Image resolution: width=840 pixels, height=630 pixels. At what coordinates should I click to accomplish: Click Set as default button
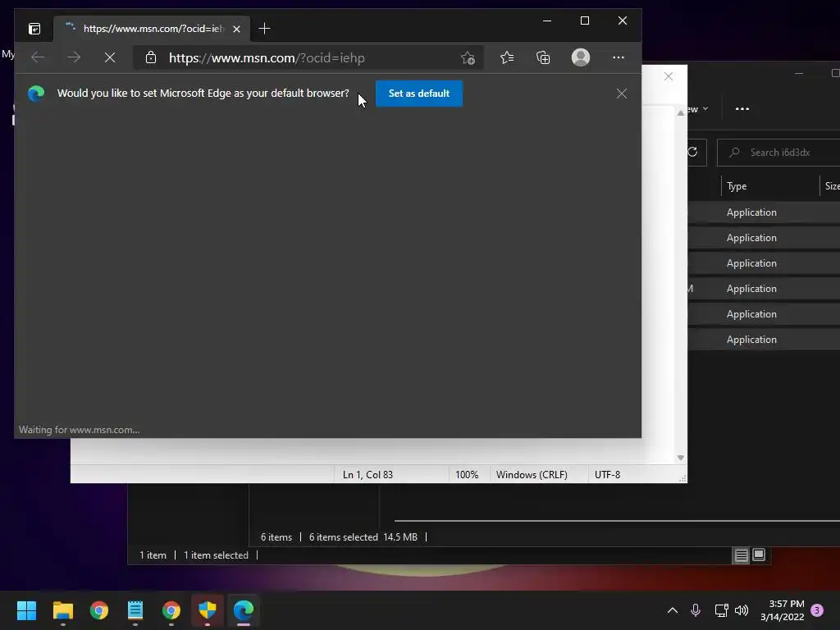419,94
